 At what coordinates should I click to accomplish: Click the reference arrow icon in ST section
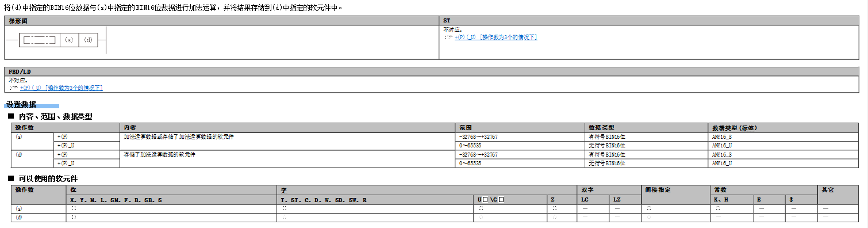448,37
